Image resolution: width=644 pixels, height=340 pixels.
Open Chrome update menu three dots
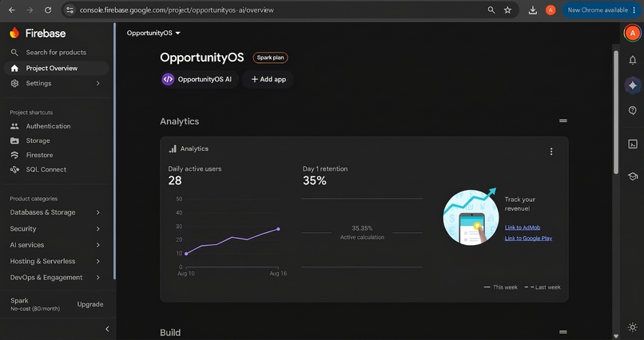[x=635, y=10]
